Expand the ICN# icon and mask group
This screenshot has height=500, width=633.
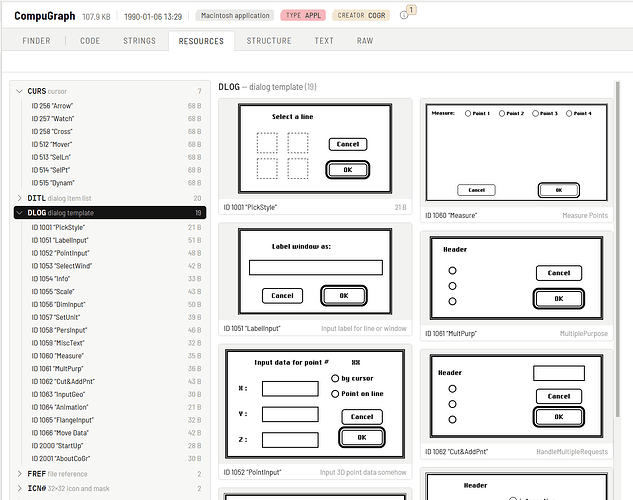[x=19, y=488]
